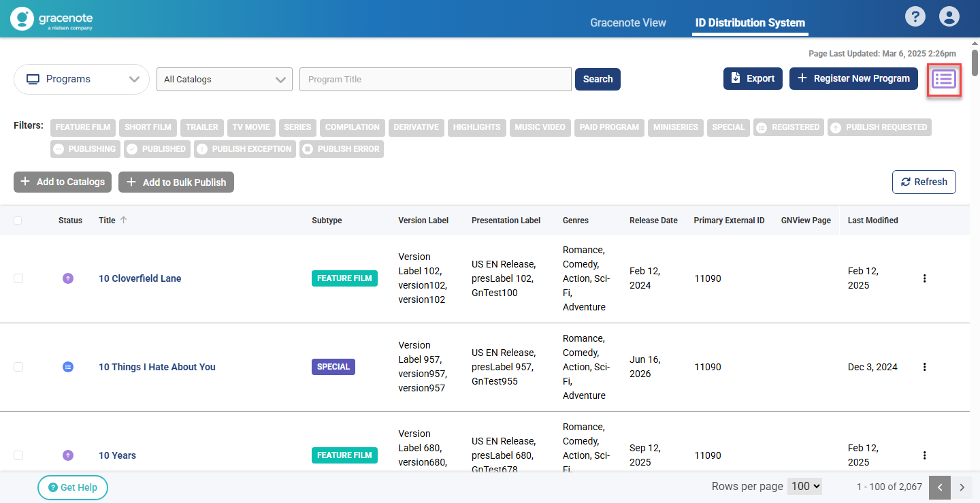The height and width of the screenshot is (503, 980).
Task: Click the list view icon beside Register New Program
Action: click(x=944, y=79)
